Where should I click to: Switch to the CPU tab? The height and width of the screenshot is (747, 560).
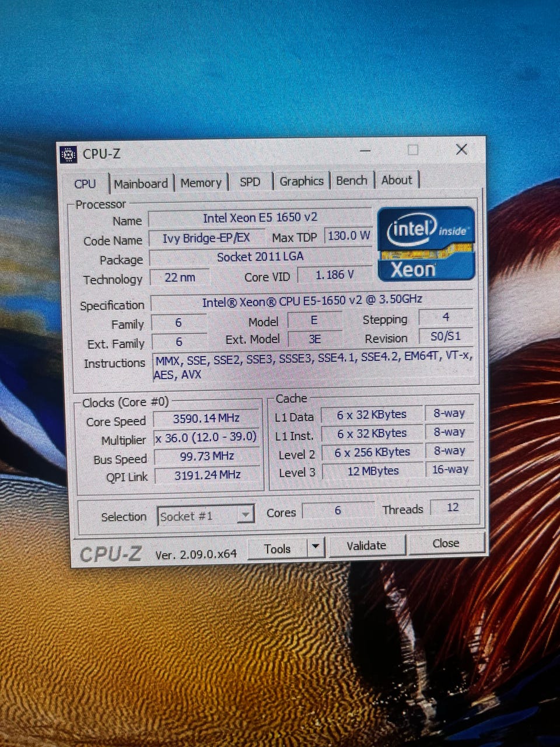click(85, 184)
